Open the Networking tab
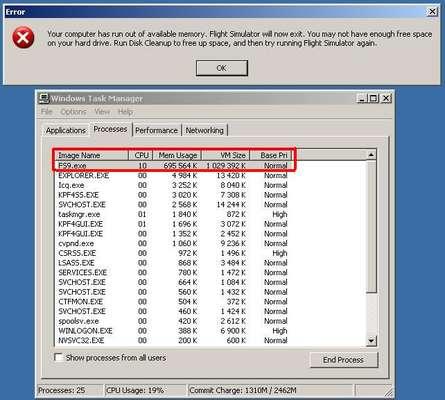This screenshot has width=445, height=400. [204, 130]
